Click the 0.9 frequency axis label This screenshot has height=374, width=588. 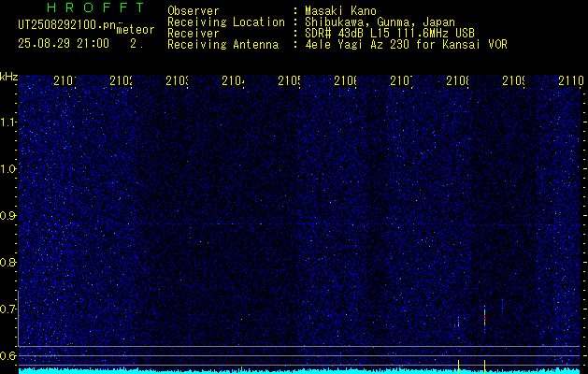point(7,216)
